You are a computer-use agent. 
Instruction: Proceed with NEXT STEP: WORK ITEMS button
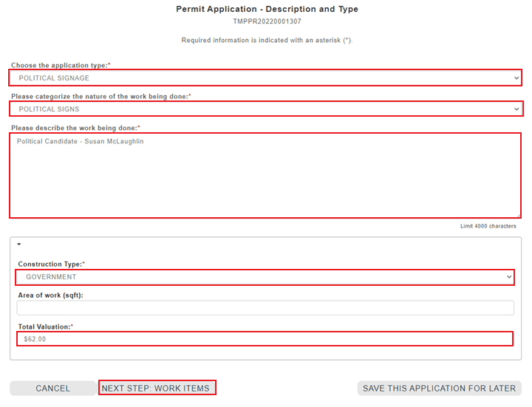coord(157,388)
